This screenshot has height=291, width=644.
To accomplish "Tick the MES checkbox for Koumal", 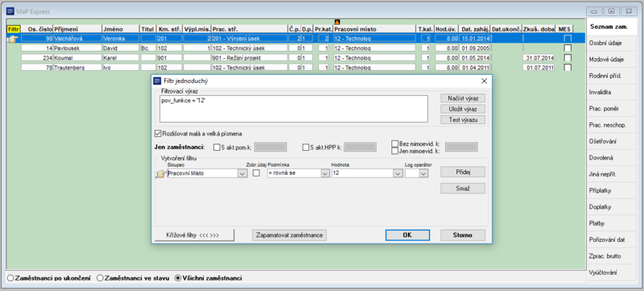I will 568,58.
